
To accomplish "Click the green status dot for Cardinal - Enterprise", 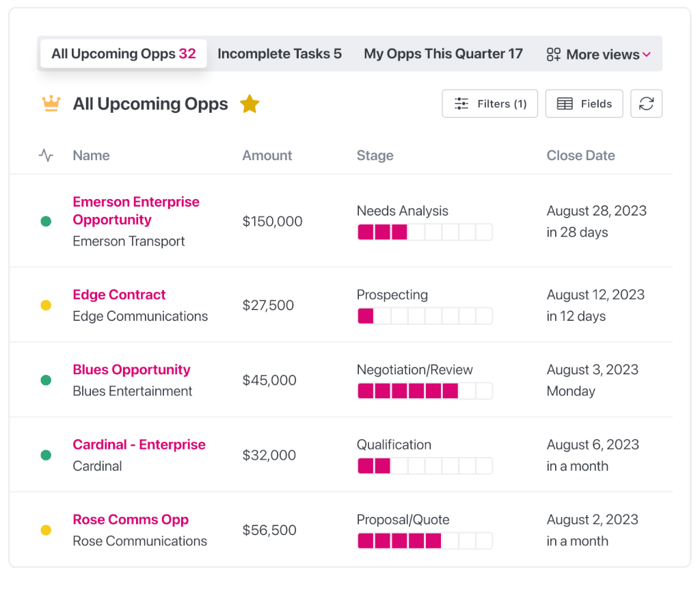I will [46, 456].
